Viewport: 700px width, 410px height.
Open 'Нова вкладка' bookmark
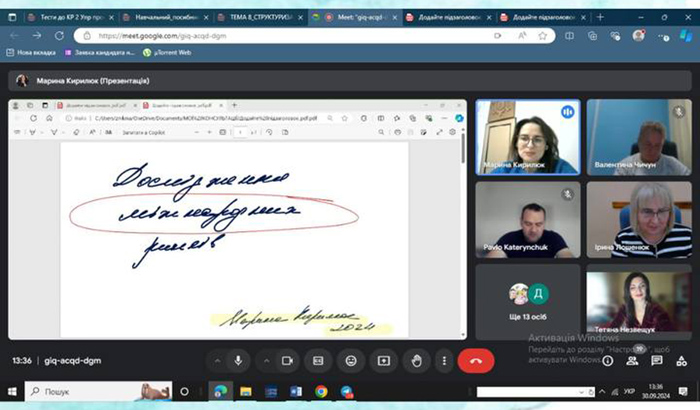coord(31,53)
